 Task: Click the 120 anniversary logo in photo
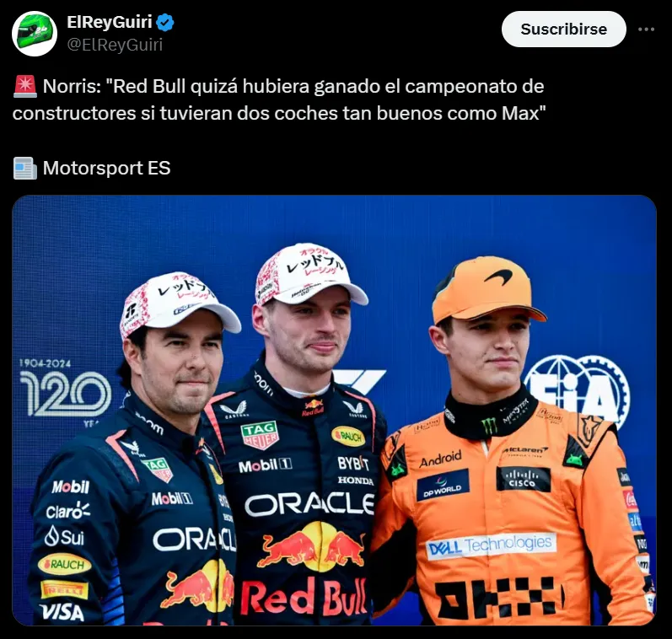[65, 389]
